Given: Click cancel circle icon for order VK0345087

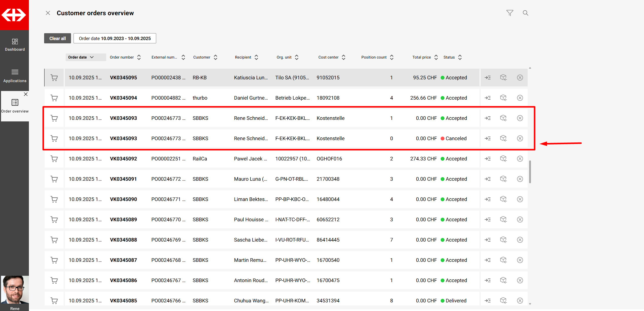Looking at the screenshot, I should click(x=520, y=260).
